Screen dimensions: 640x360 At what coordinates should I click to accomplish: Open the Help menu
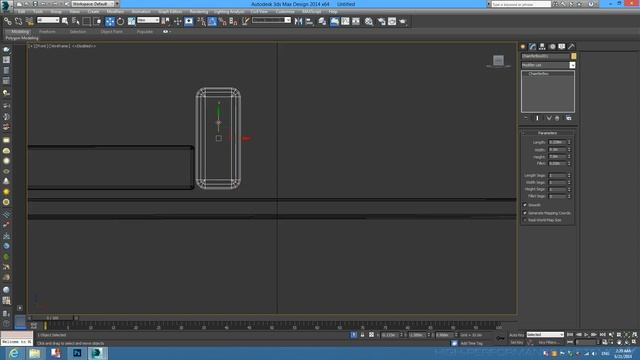coord(333,12)
